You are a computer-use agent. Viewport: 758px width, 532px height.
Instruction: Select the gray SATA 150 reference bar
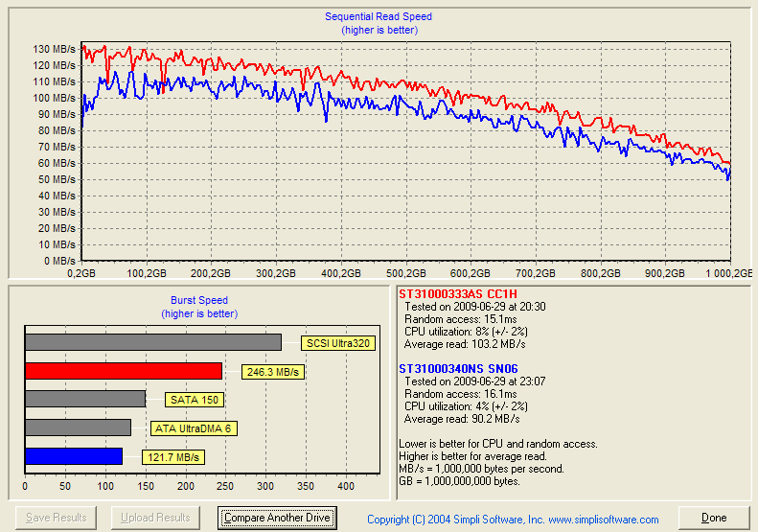tap(85, 399)
